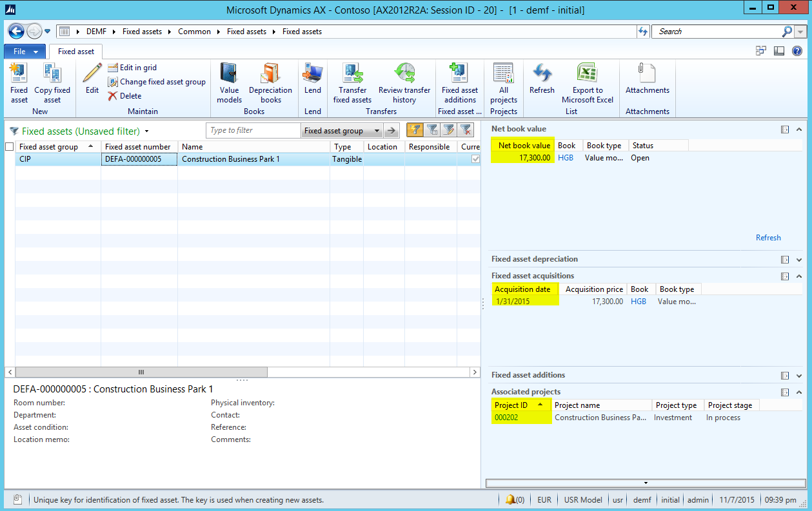Click the Lend fixed asset icon
Viewport: 812px width, 511px height.
(313, 74)
